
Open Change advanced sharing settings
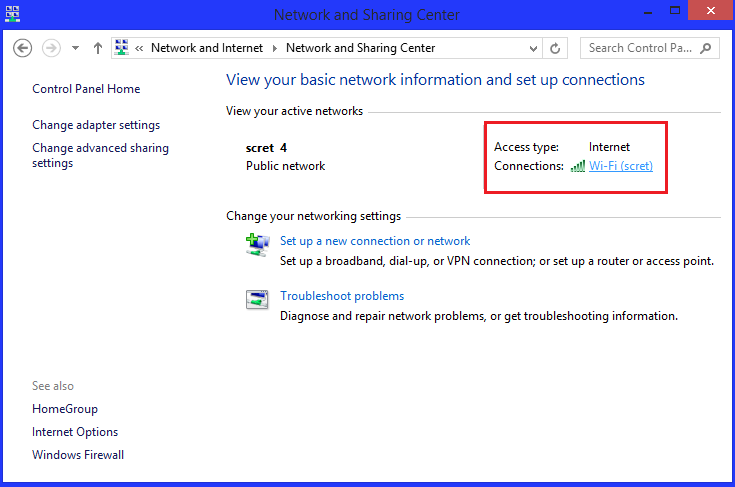point(100,155)
